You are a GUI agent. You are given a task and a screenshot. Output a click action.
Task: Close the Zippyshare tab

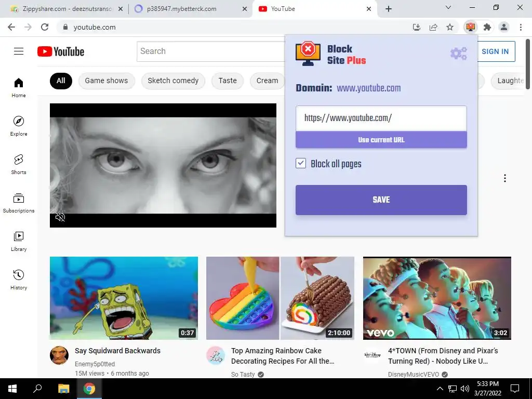pos(121,9)
